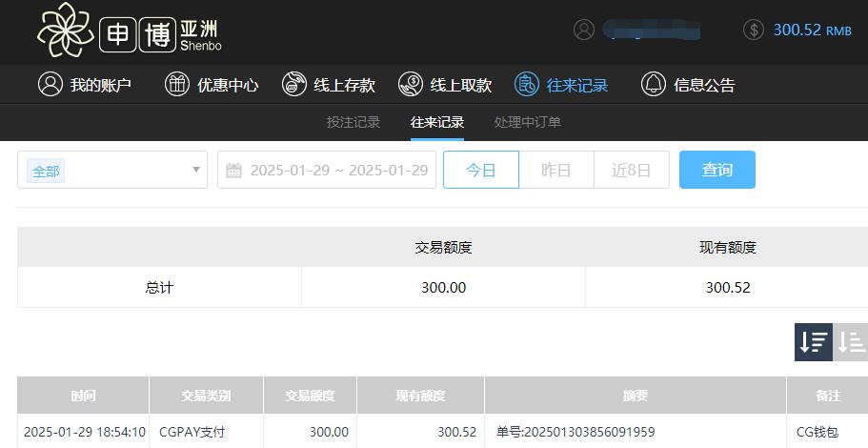Select the descending sort icon
This screenshot has height=448, width=868.
[x=814, y=342]
